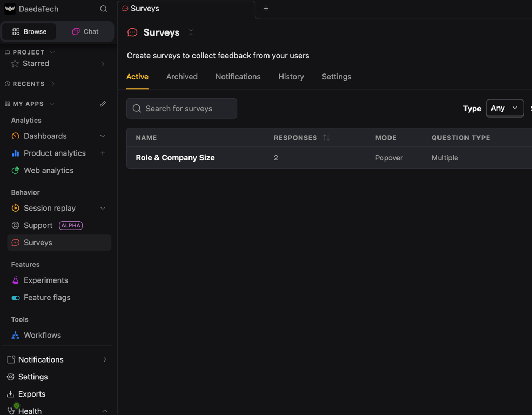Unpin the Surveys page

[191, 32]
